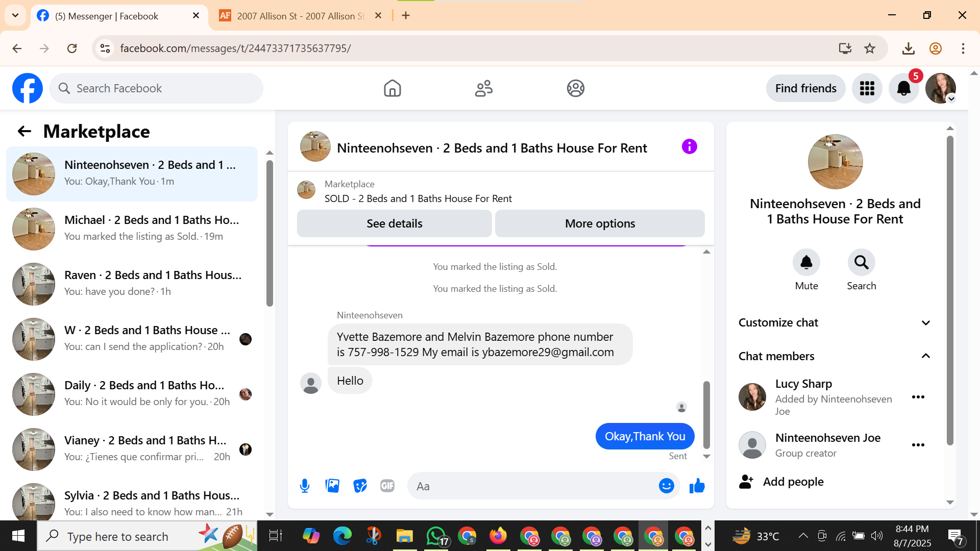Click the Find friends button
Image resolution: width=980 pixels, height=551 pixels.
[805, 88]
